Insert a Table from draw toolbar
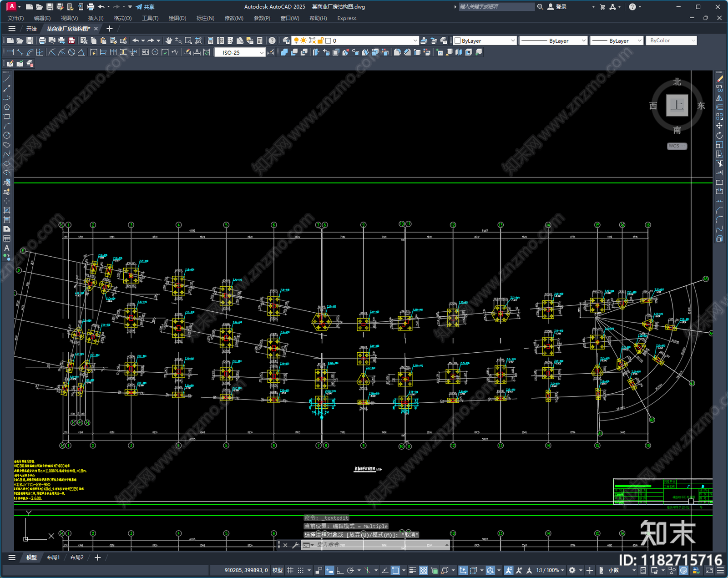728x578 pixels. tap(7, 238)
